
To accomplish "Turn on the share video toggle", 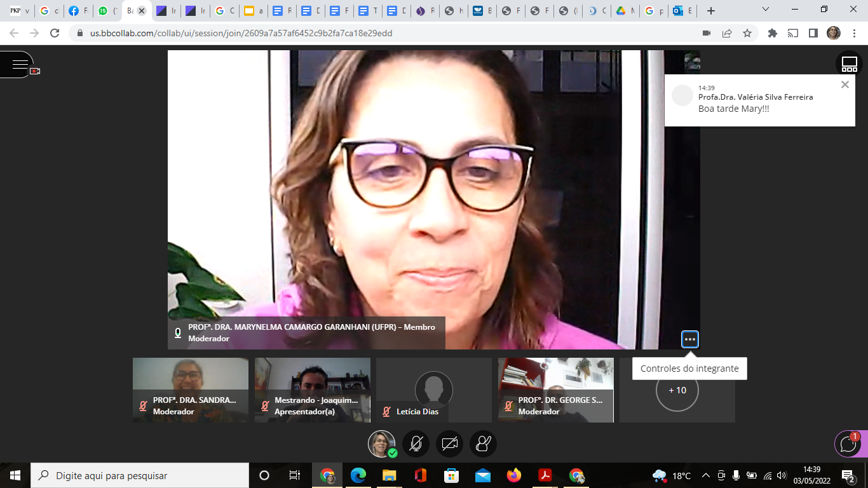I will coord(449,444).
